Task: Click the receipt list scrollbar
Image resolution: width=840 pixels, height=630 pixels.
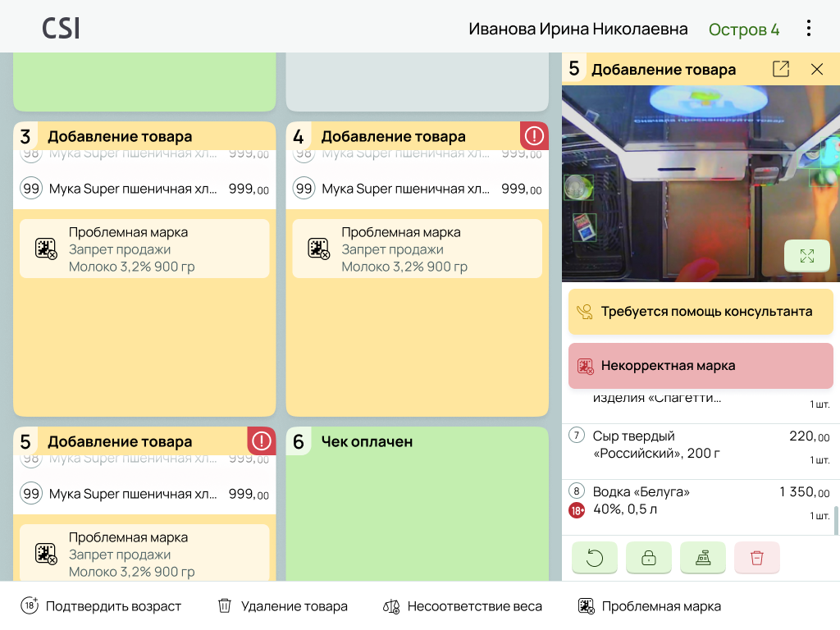Action: coord(836,519)
